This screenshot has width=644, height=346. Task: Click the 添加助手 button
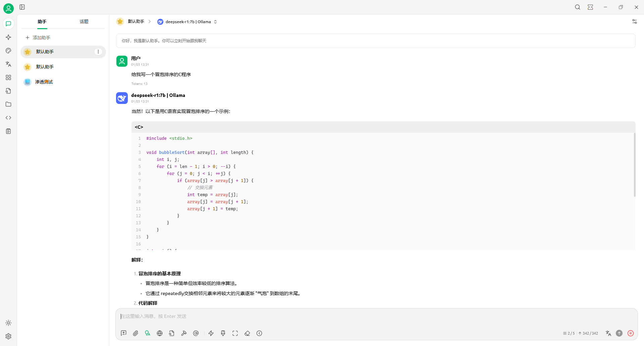[42, 38]
